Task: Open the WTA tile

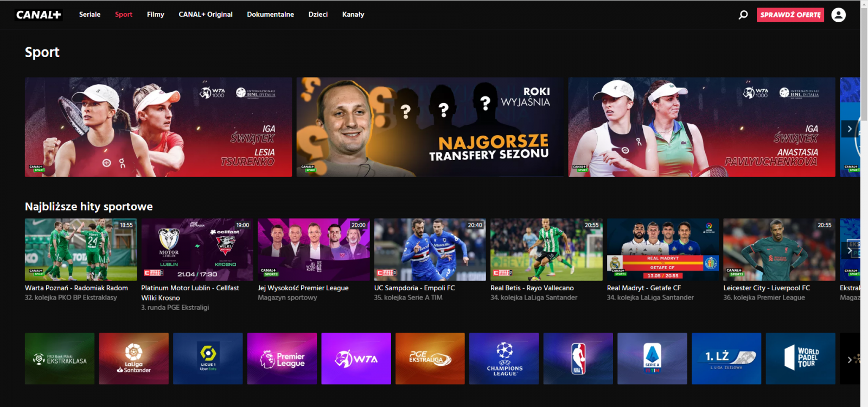Action: pos(356,359)
